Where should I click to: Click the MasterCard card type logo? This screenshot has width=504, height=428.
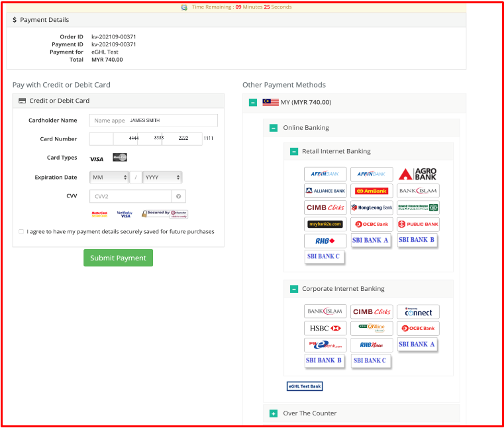(120, 157)
